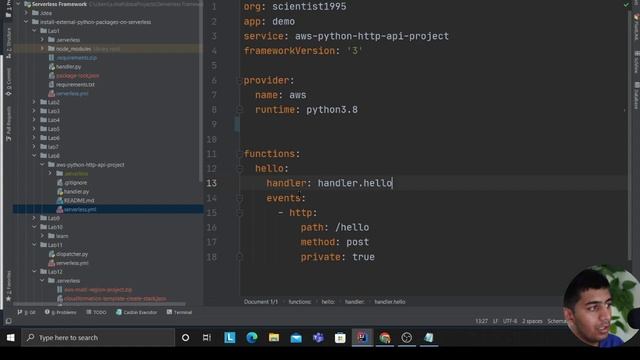
Task: Open the Cadbin Executor tool window
Action: pos(136,312)
